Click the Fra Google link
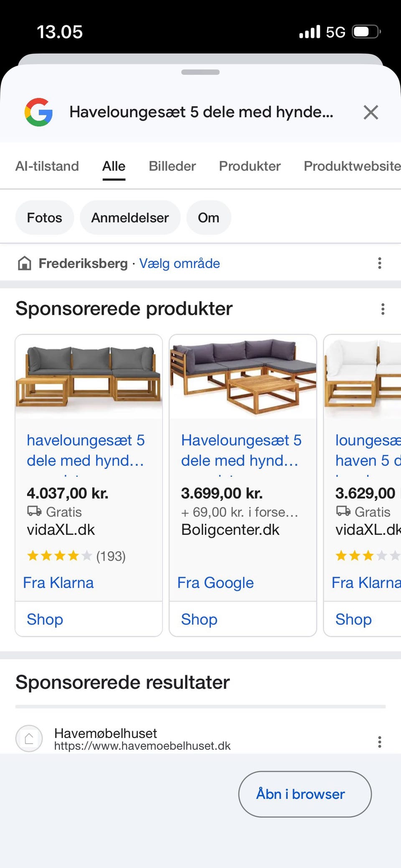This screenshot has width=401, height=868. (x=216, y=582)
